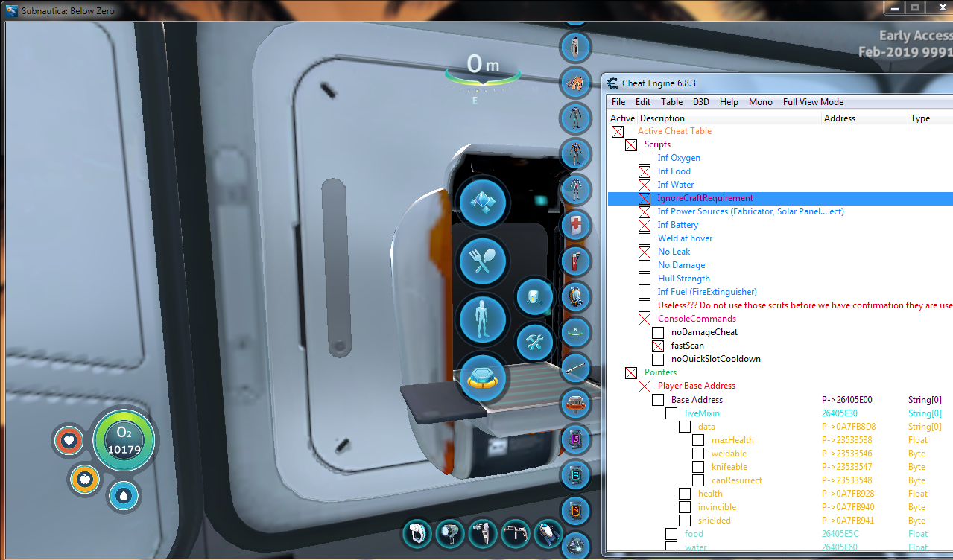Select the Resources crystal category in fabricator
953x560 pixels.
pyautogui.click(x=483, y=201)
